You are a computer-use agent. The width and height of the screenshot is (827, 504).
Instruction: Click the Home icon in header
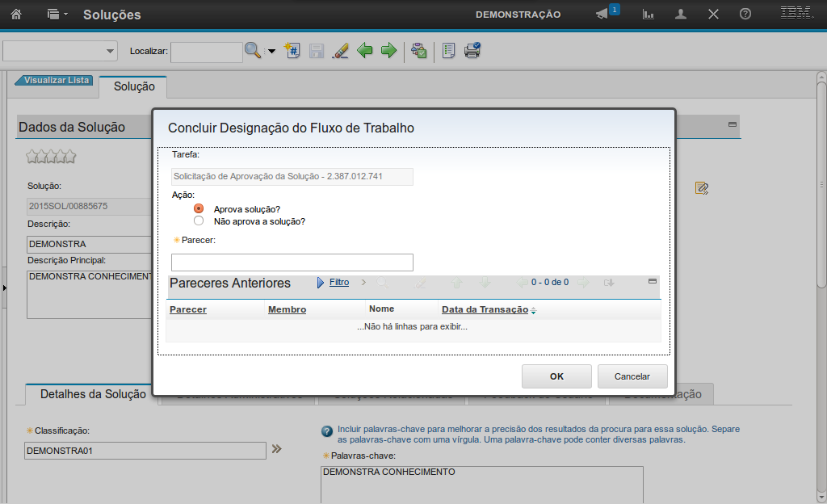(x=15, y=15)
